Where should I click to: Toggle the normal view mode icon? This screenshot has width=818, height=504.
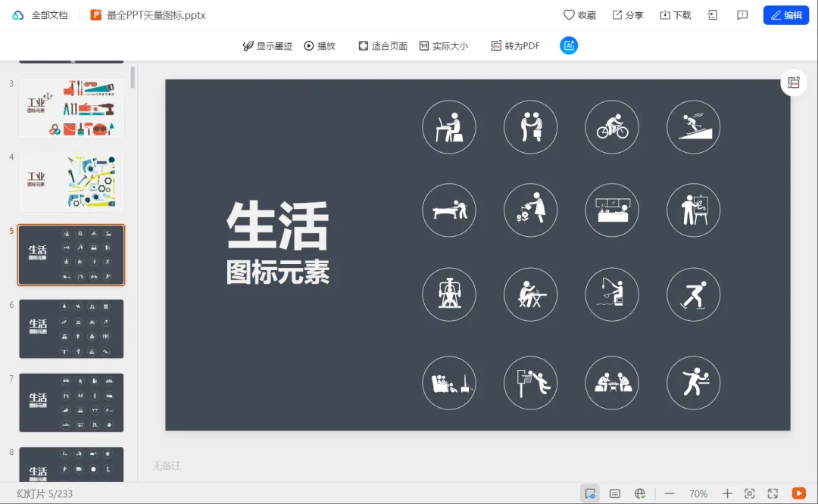(590, 493)
